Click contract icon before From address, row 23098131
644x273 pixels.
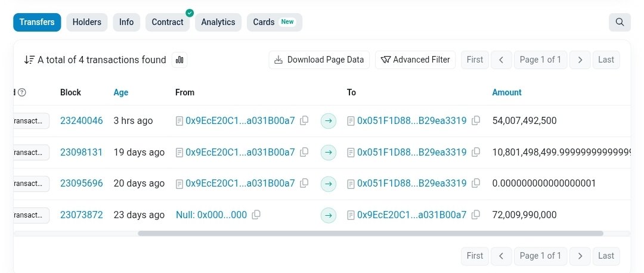point(179,153)
